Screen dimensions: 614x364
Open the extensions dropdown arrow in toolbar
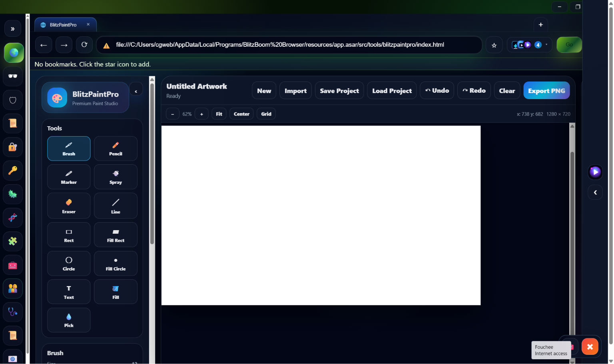pos(546,44)
